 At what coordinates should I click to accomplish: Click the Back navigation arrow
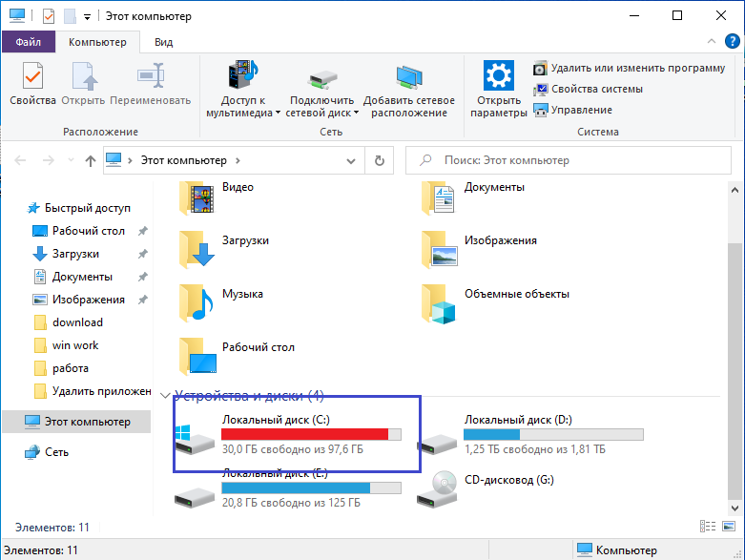point(20,160)
